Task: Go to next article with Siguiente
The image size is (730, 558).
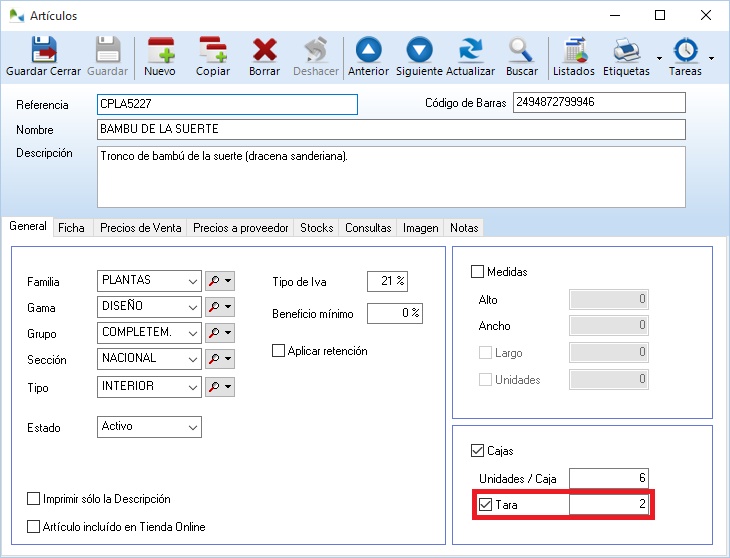Action: click(x=419, y=50)
